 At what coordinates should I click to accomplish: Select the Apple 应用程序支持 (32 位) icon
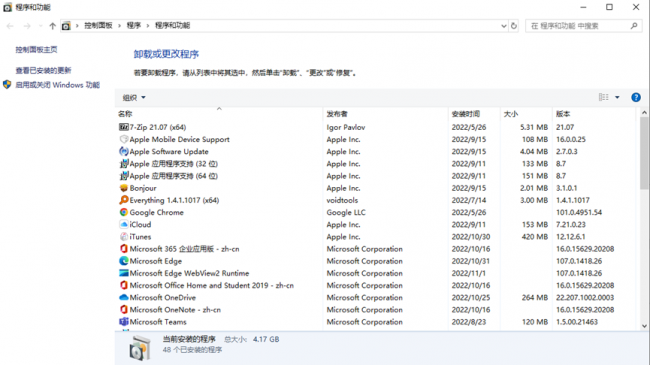pyautogui.click(x=124, y=163)
